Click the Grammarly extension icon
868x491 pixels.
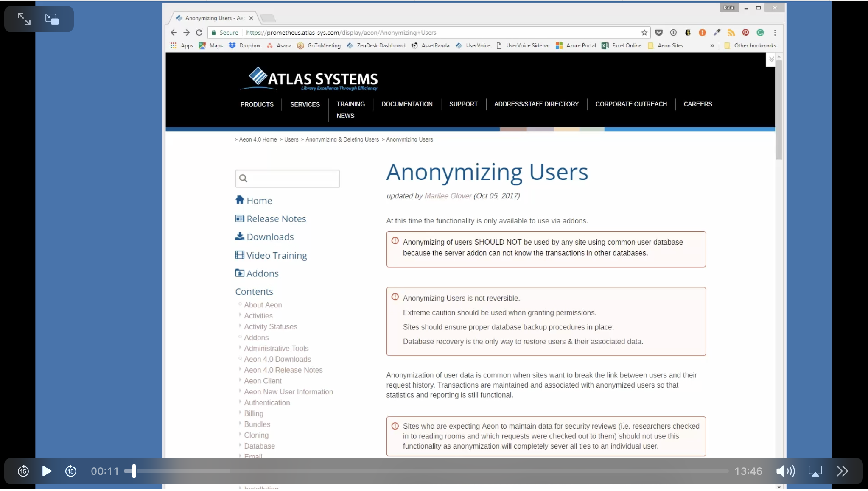point(760,32)
